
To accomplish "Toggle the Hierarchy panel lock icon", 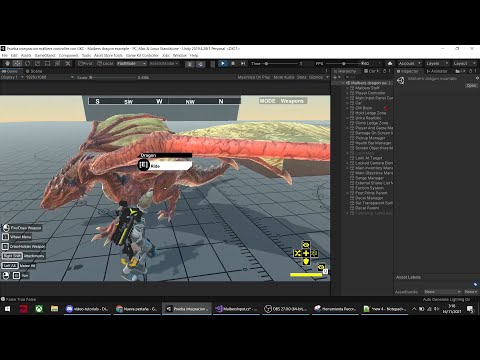I will click(384, 71).
